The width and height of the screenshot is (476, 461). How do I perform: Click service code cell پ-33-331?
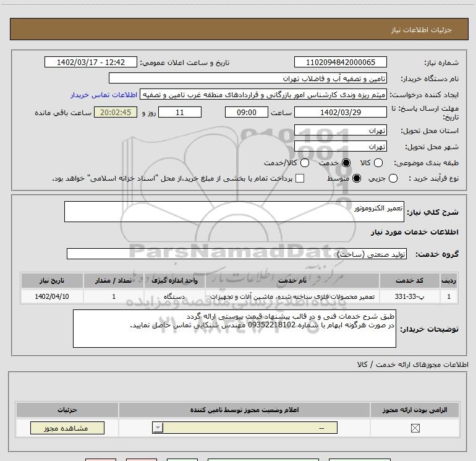click(409, 296)
